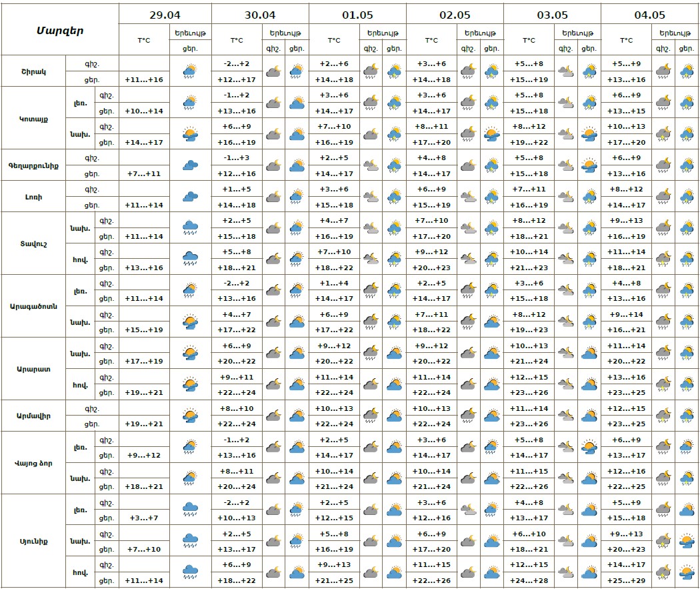Screen dimensions: 700x589
Task: Click the Արմավիր region name
Action: 33,416
